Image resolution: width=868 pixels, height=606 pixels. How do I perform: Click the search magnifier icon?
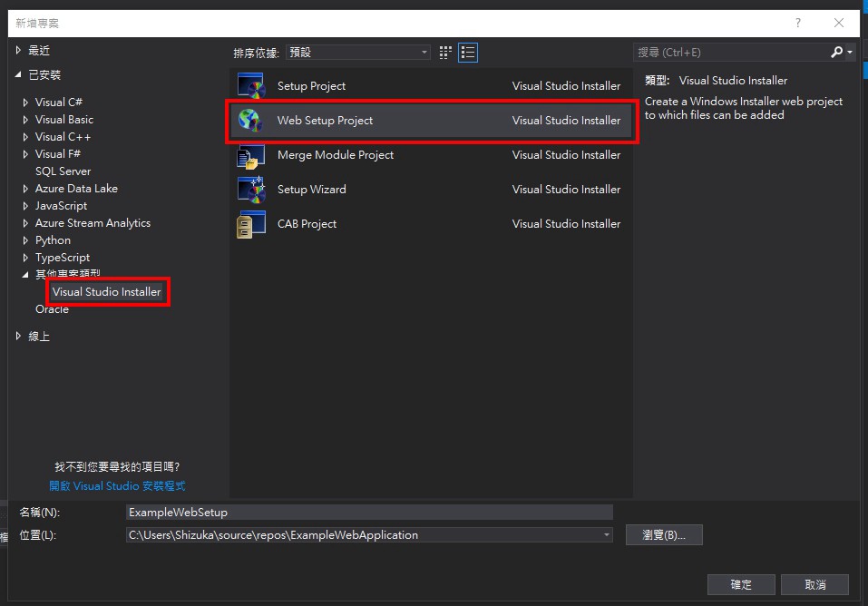point(835,52)
